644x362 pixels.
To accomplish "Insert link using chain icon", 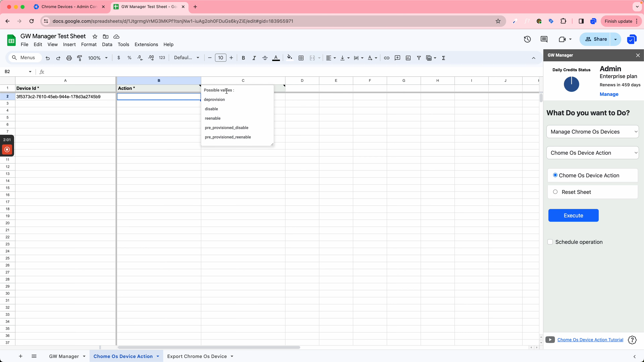I will (x=387, y=58).
